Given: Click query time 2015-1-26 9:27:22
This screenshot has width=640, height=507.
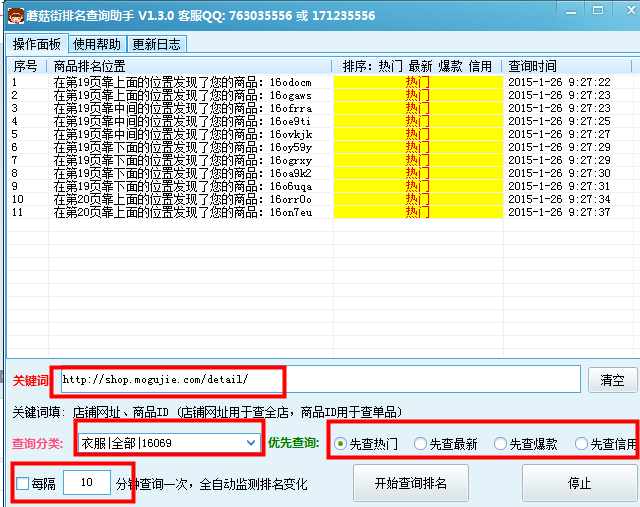Looking at the screenshot, I should [559, 82].
